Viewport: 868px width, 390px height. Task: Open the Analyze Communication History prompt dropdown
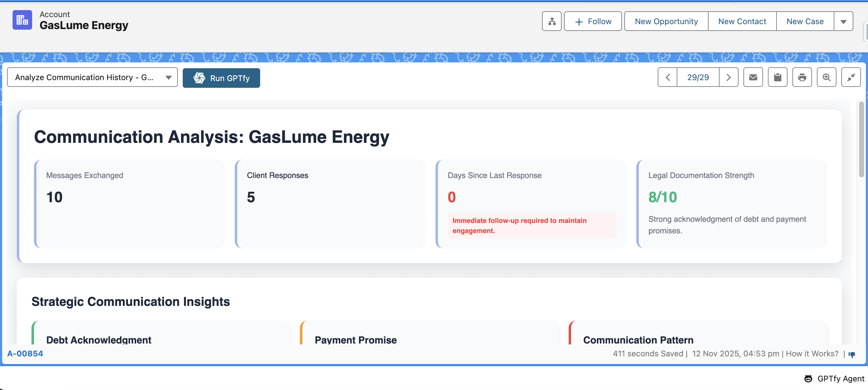click(92, 77)
